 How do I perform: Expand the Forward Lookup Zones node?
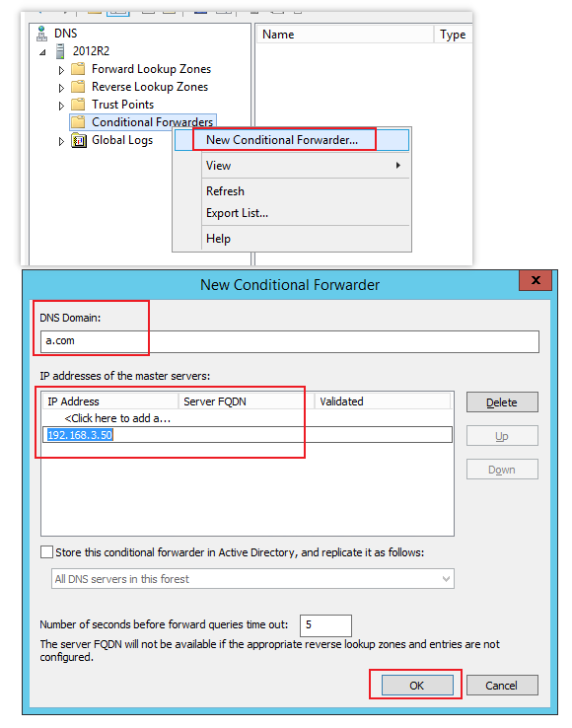coord(61,70)
